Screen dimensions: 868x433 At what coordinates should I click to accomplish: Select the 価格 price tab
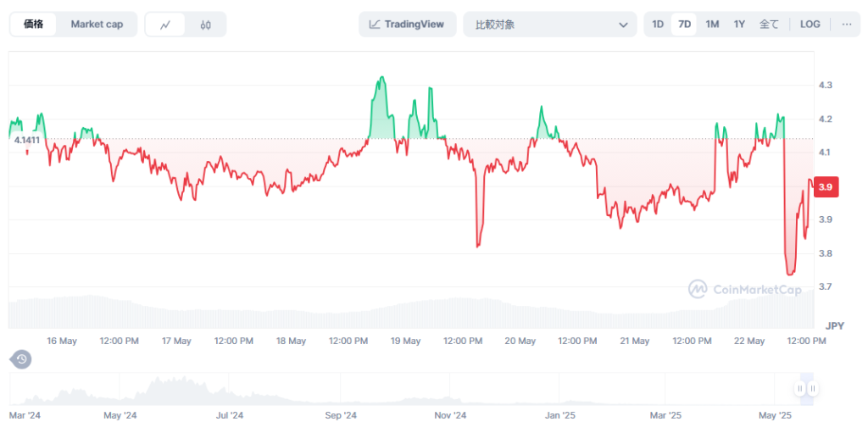34,25
